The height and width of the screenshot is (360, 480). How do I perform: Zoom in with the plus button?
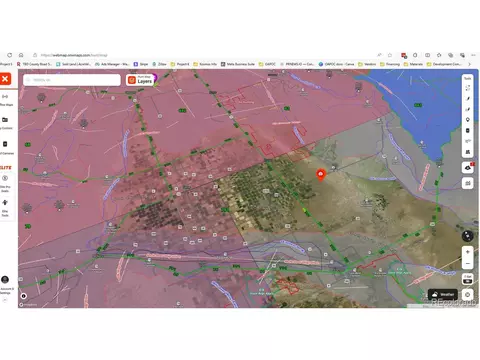[x=468, y=252]
